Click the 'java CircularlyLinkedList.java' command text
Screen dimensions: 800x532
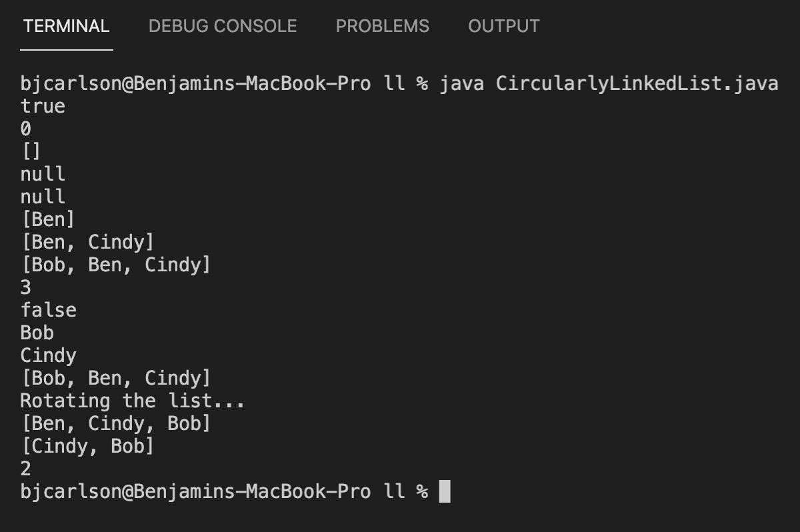[x=608, y=84]
